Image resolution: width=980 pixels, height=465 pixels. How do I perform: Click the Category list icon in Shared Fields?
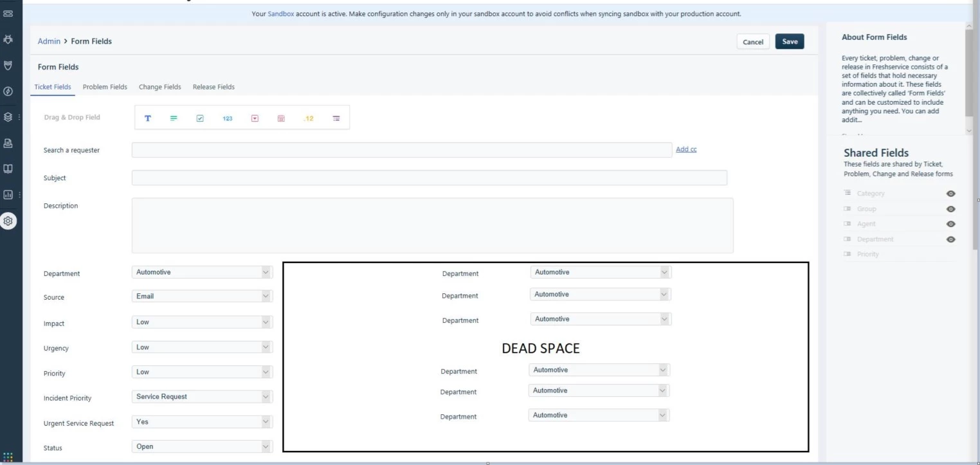coord(848,193)
